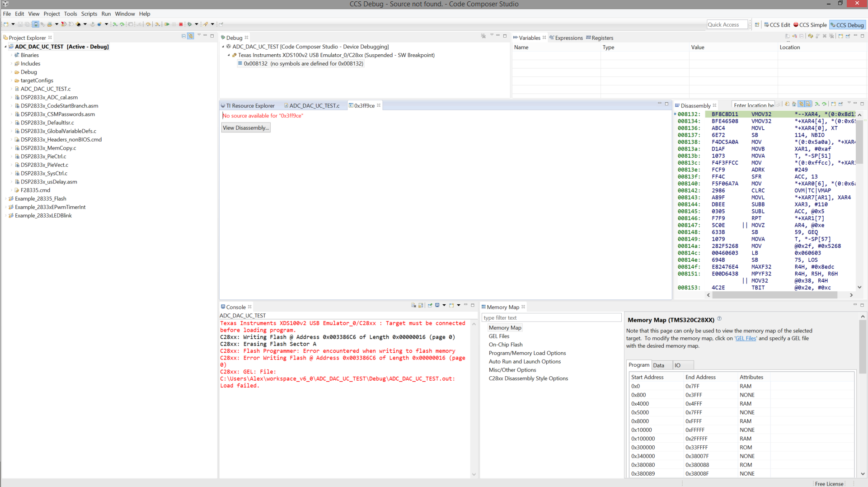Toggle Show Source in Disassembly view
Viewport: 868px width, 487px height.
pyautogui.click(x=808, y=104)
